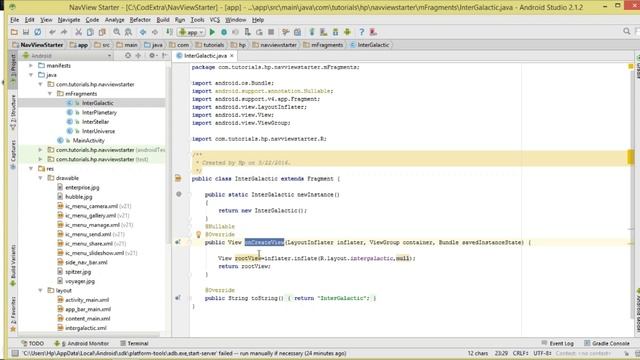This screenshot has height=360, width=640.
Task: Open the Navigate menu
Action: [x=69, y=20]
